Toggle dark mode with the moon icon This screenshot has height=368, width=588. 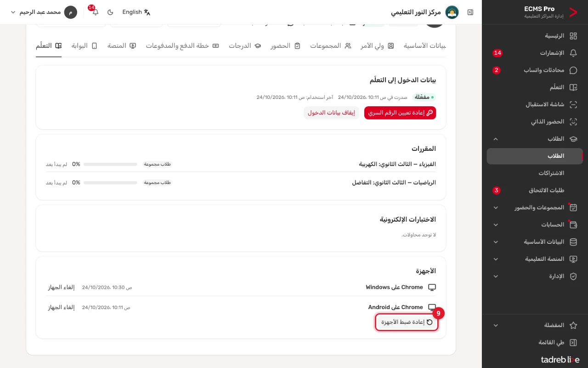[110, 12]
